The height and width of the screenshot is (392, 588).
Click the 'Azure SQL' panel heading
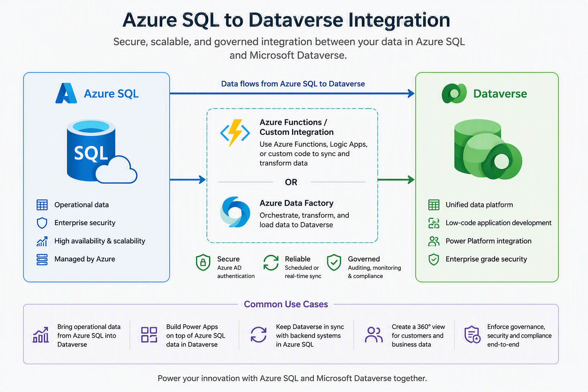(x=111, y=93)
